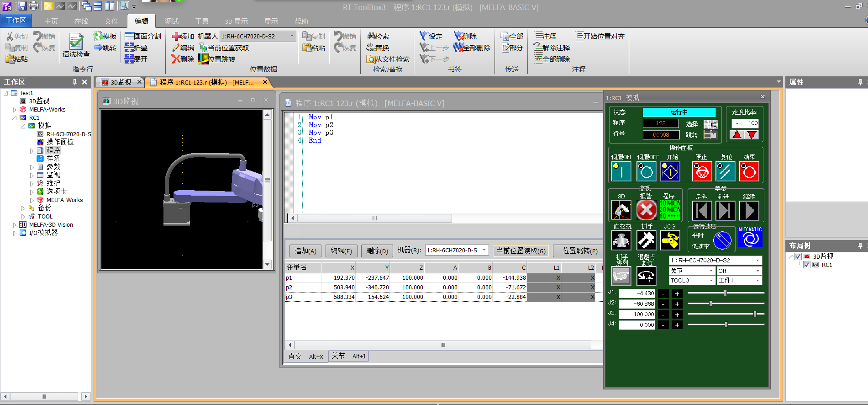The height and width of the screenshot is (405, 868).
Task: Click the blue AUTOMATIC mode icon
Action: pos(750,238)
